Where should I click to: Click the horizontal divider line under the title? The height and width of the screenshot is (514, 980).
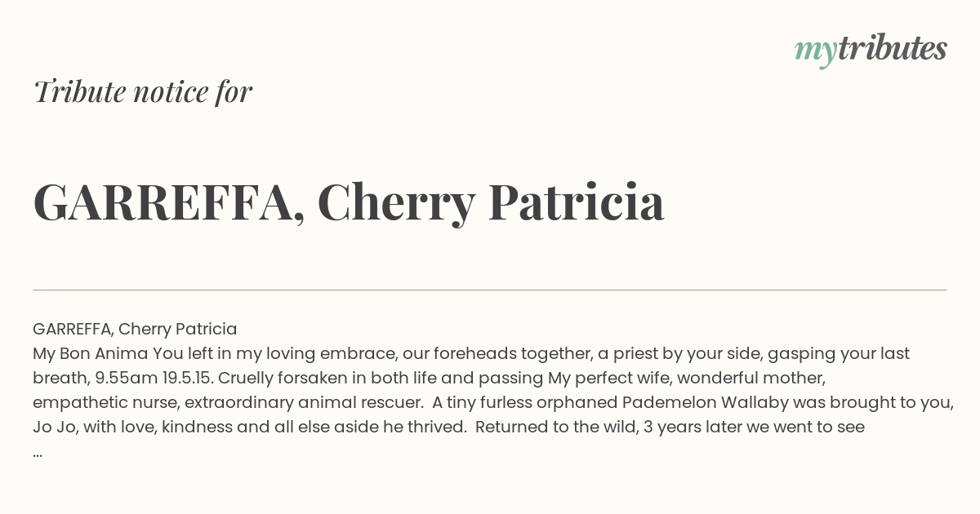490,290
